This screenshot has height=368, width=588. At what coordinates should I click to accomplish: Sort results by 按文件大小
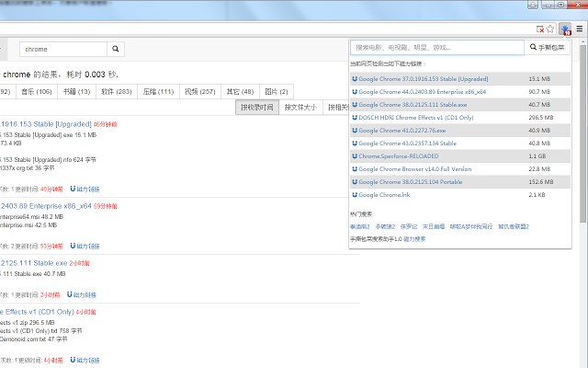coord(300,108)
